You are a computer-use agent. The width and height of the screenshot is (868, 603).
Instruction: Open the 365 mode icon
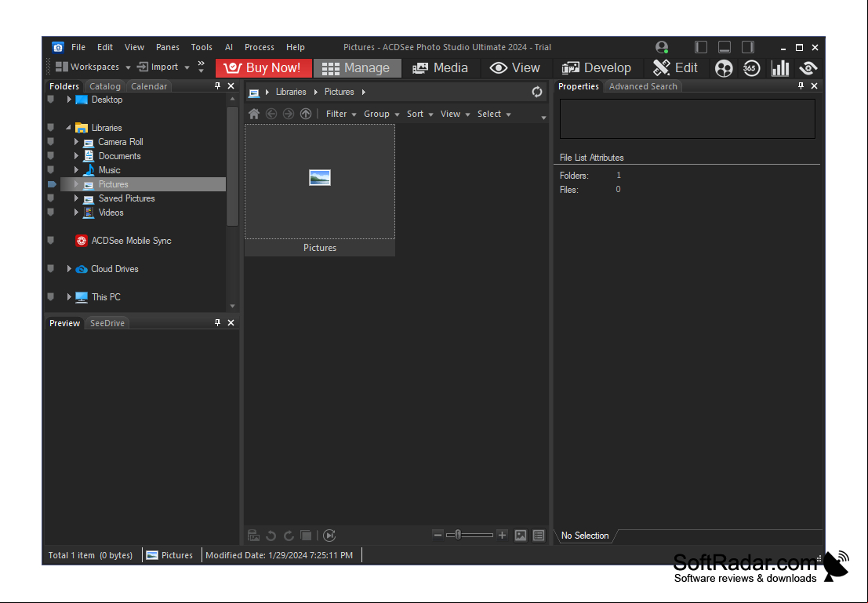[x=751, y=68]
